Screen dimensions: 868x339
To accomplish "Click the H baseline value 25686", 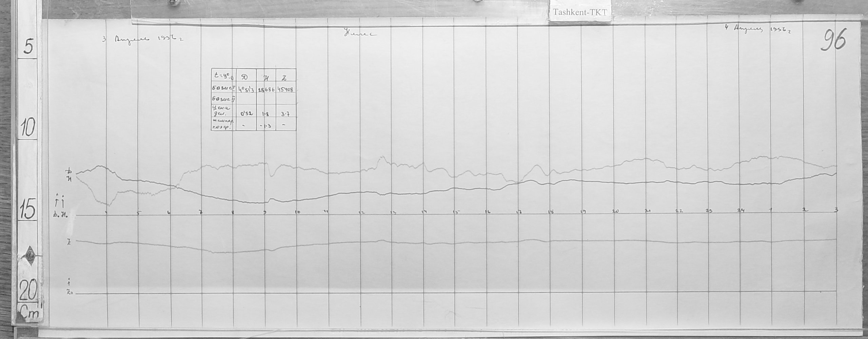I will pos(266,90).
